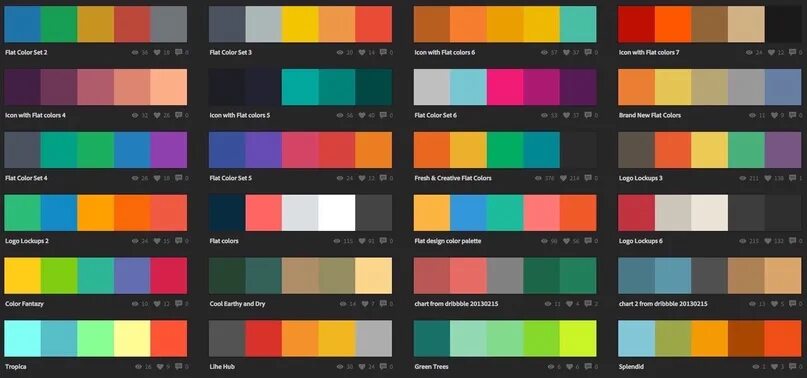Click the heart icon for Flat Color Set 5
This screenshot has width=807, height=378.
(x=362, y=178)
